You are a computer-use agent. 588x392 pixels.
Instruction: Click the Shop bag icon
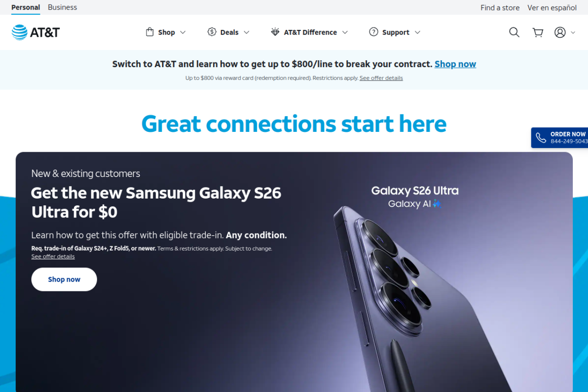click(149, 32)
